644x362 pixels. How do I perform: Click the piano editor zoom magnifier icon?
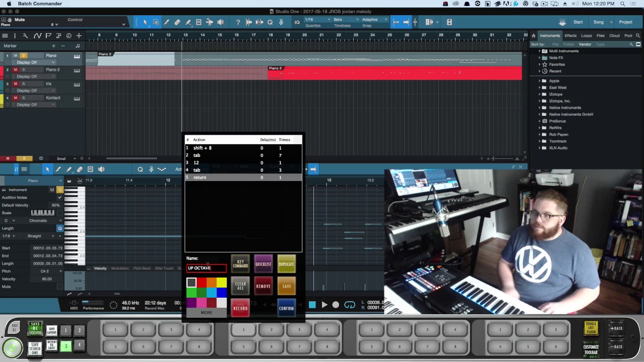coord(140,169)
